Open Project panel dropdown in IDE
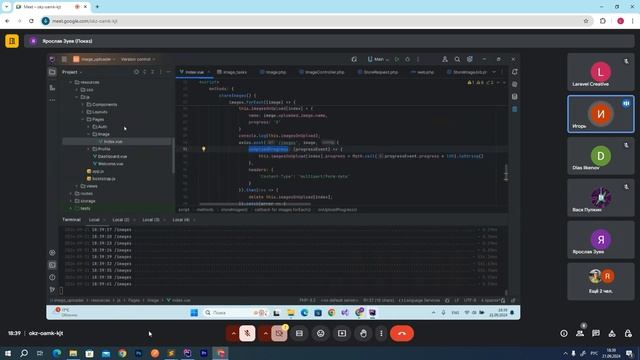The image size is (640, 360). pos(72,72)
